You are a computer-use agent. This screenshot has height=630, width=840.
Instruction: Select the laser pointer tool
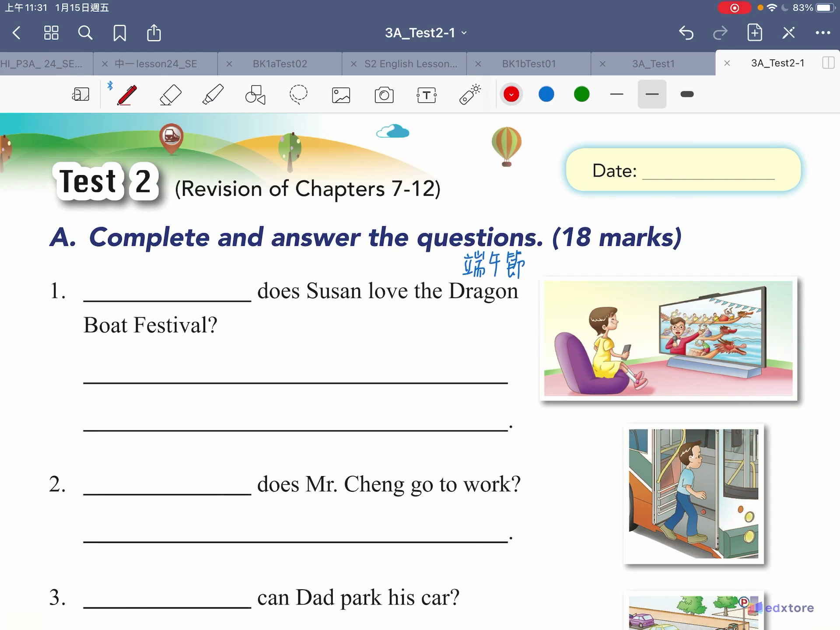[x=470, y=94]
